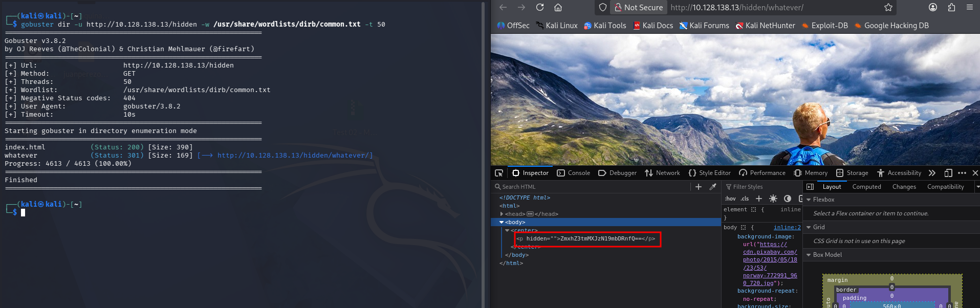The height and width of the screenshot is (308, 980).
Task: Switch to the Inspector devtools tab
Action: click(530, 173)
